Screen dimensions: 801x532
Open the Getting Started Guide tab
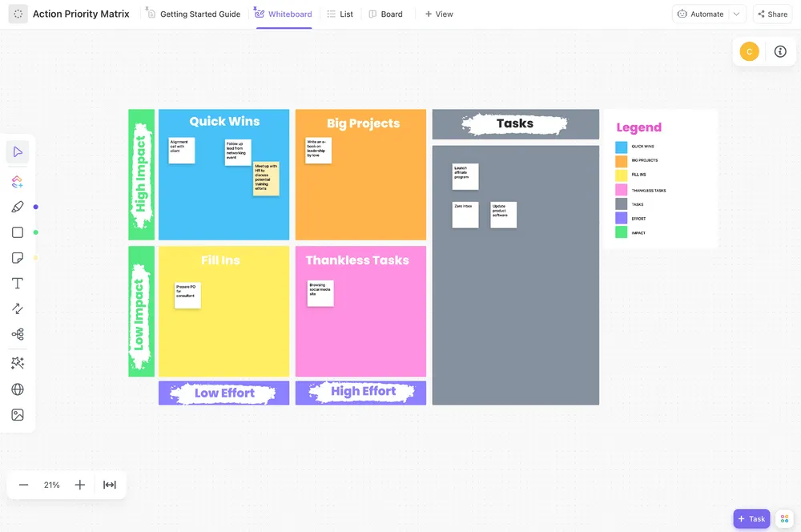(193, 14)
